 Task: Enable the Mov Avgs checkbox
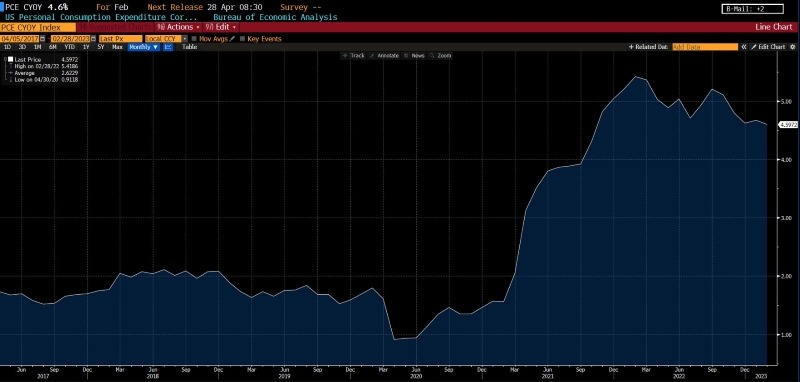(x=194, y=39)
